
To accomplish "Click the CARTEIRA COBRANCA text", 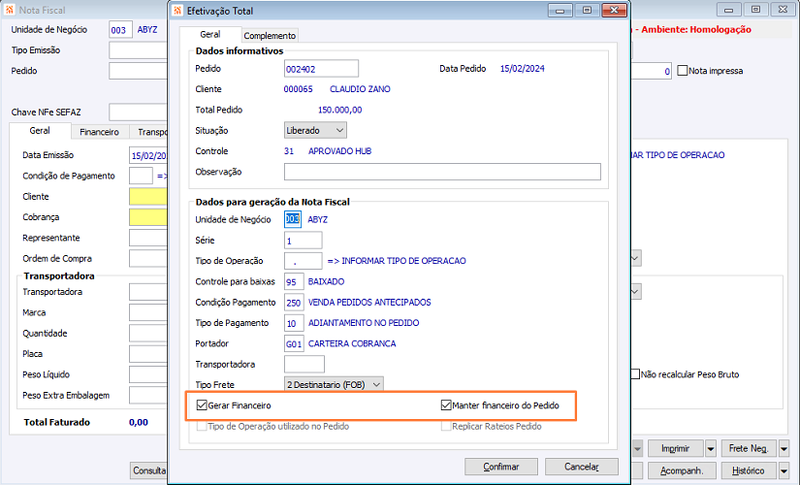I will click(352, 344).
